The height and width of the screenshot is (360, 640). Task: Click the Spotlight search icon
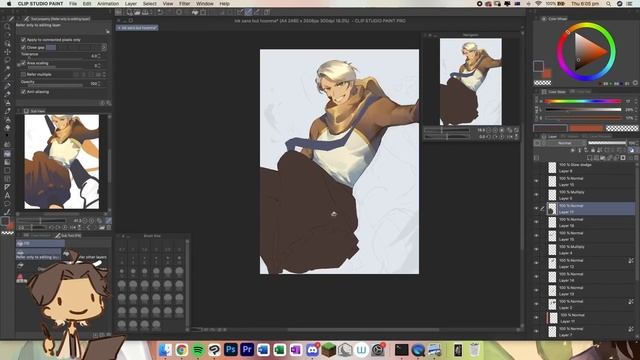coord(608,4)
